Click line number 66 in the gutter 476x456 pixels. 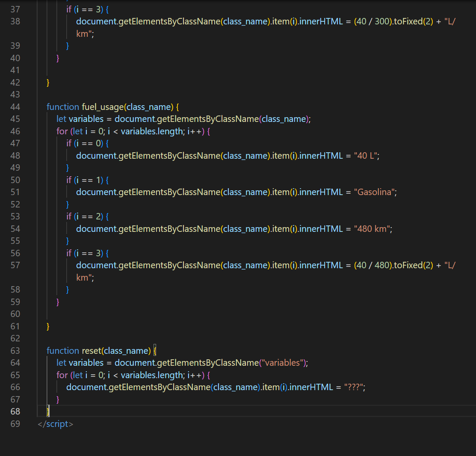[15, 387]
